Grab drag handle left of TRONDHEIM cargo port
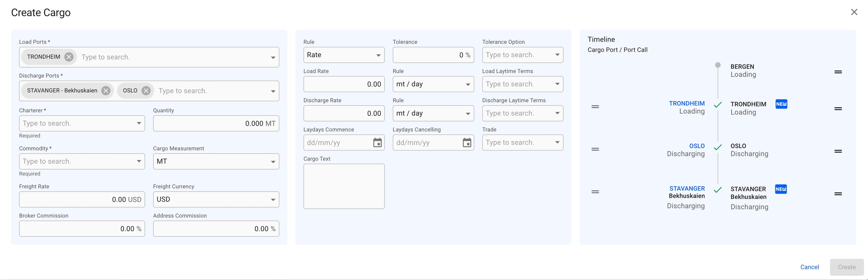The height and width of the screenshot is (280, 868). [595, 107]
